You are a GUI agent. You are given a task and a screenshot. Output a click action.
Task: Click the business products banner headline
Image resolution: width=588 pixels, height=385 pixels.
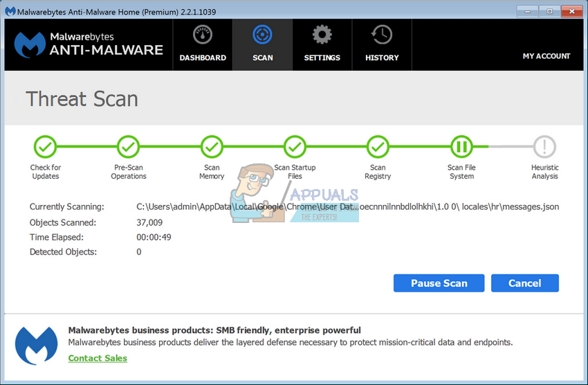pyautogui.click(x=214, y=330)
